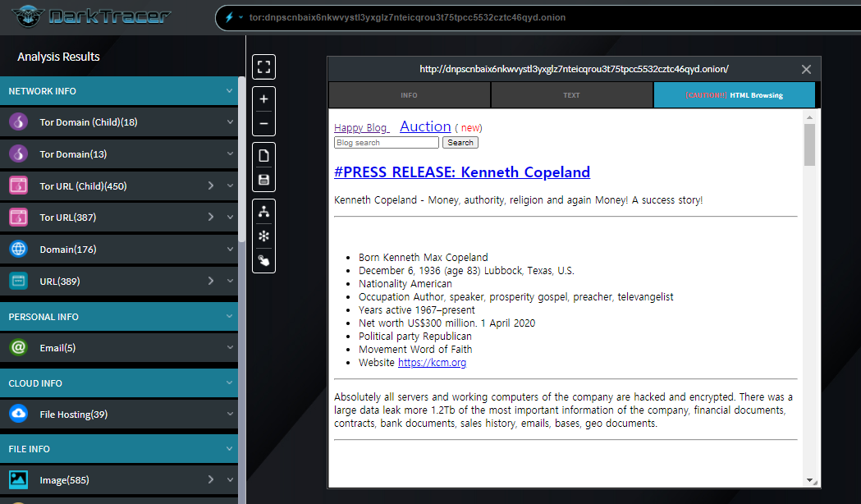This screenshot has height=504, width=861.
Task: Open the lightning bolt search type icon
Action: (230, 17)
